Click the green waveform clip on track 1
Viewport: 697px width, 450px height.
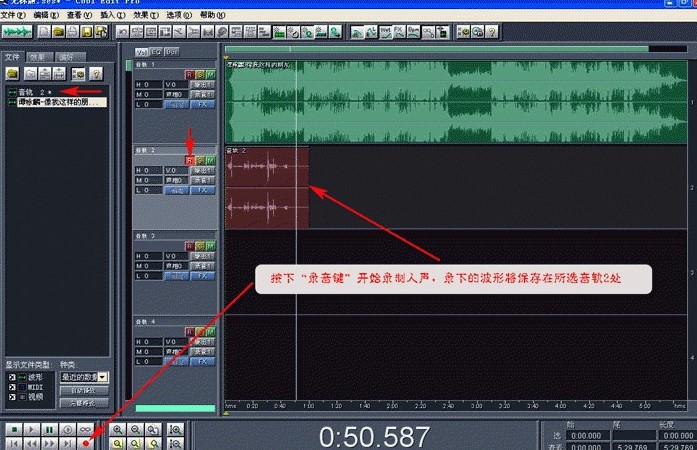click(456, 102)
